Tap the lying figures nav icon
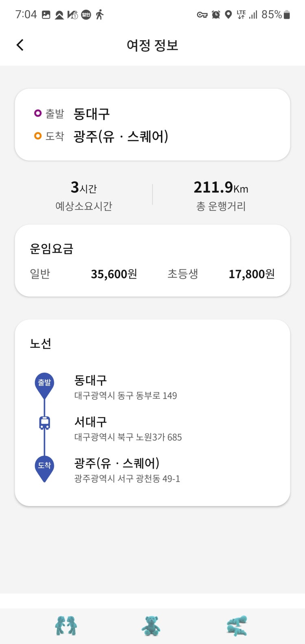Image resolution: width=305 pixels, height=644 pixels. point(237,626)
